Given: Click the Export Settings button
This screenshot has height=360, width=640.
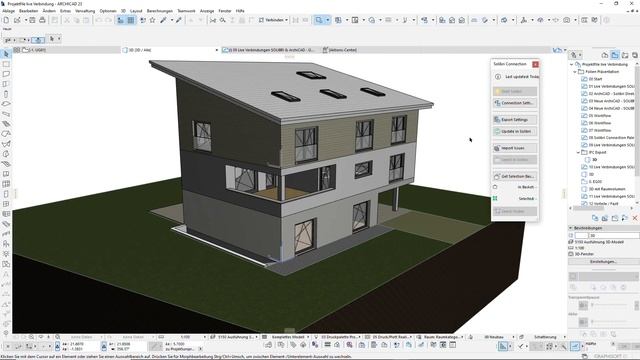Looking at the screenshot, I should pyautogui.click(x=515, y=120).
